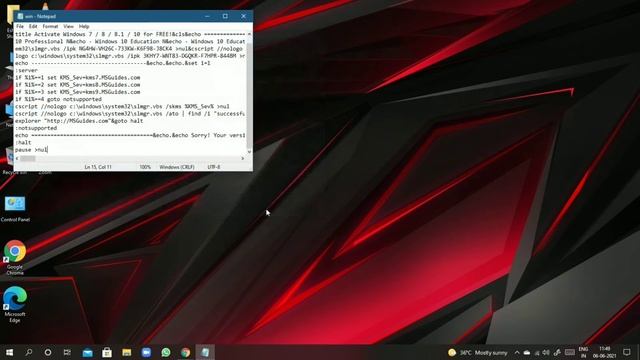Click Notepad vertical scrollbar down arrow

point(249,152)
